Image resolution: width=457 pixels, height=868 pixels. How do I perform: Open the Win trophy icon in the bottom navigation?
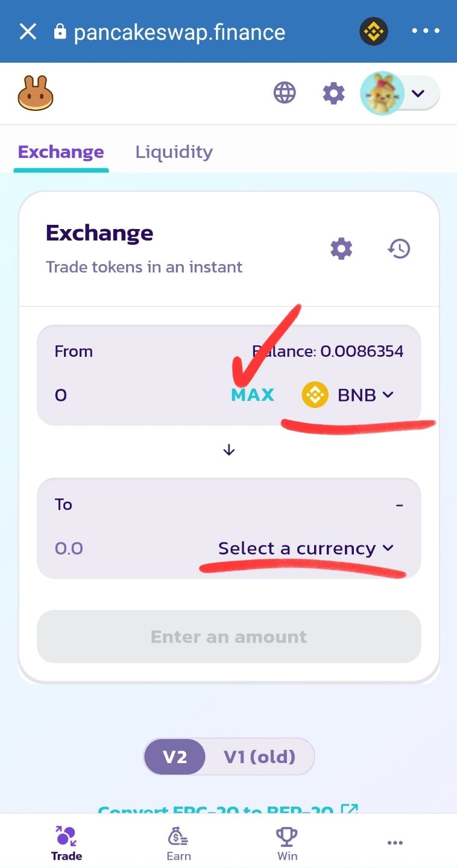coord(287,843)
